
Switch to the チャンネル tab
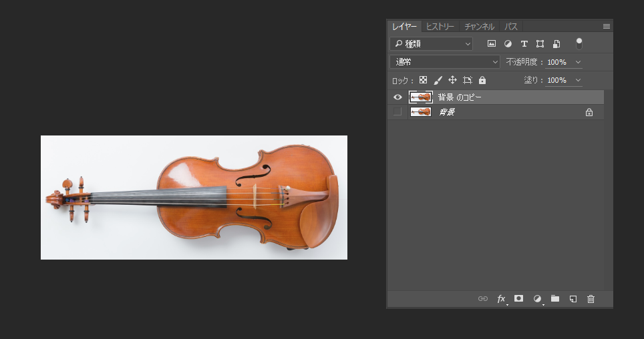[480, 27]
